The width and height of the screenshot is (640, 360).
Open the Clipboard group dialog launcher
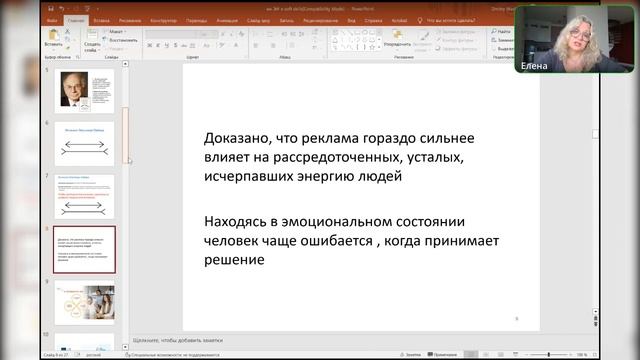78,57
